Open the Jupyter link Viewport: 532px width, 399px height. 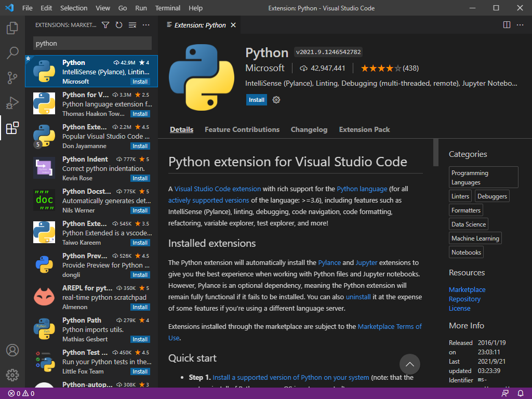366,262
